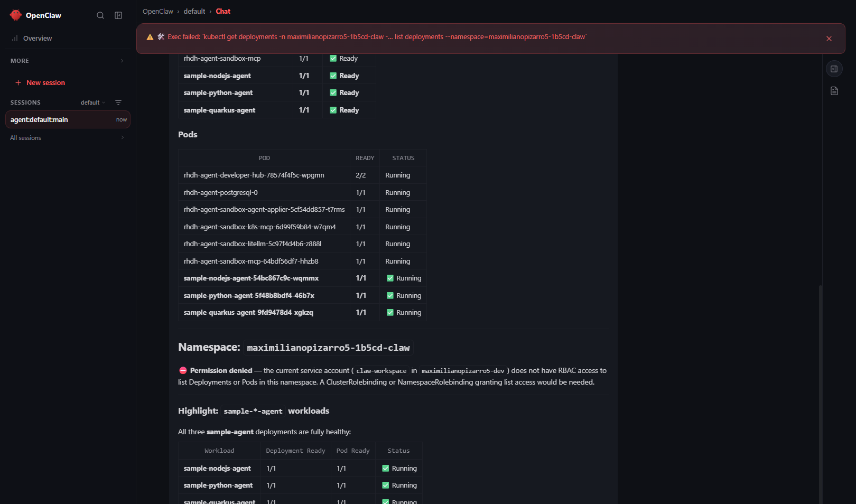This screenshot has width=856, height=504.
Task: Click the claw-workspace service account code
Action: pos(382,371)
